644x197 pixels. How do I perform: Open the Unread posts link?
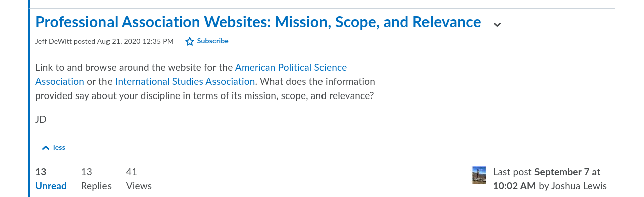(x=51, y=186)
